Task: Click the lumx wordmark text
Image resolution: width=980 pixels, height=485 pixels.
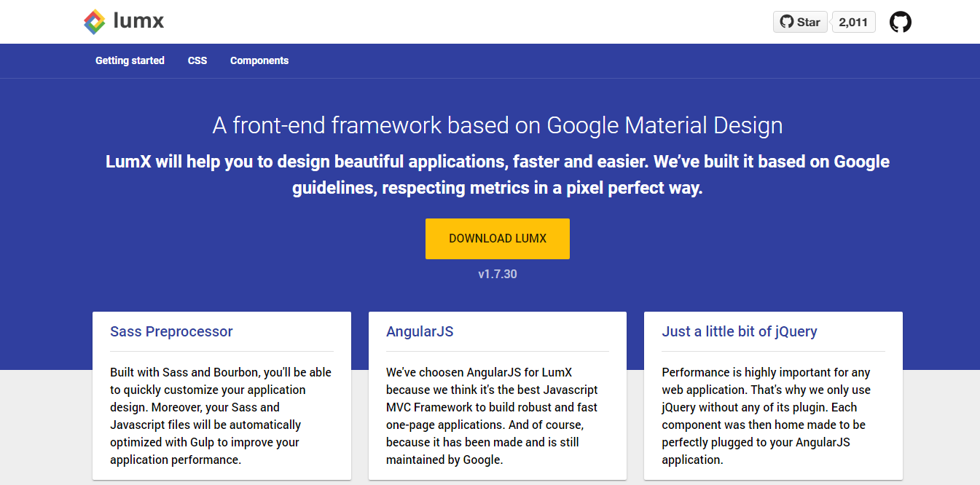Action: tap(138, 21)
